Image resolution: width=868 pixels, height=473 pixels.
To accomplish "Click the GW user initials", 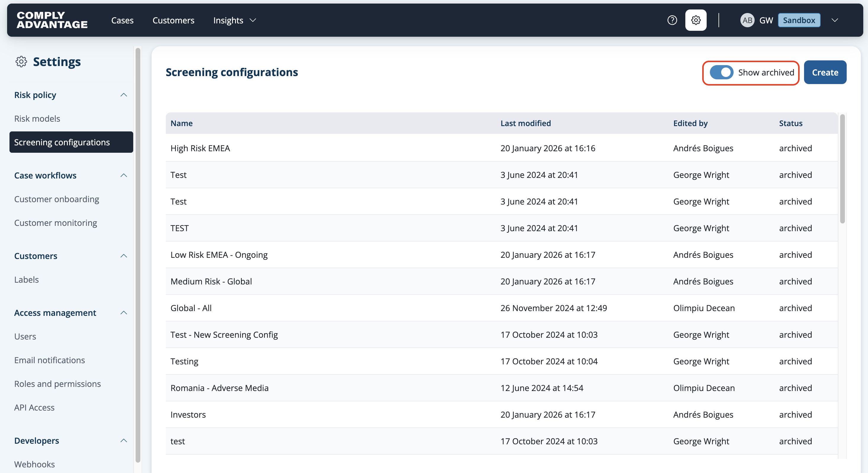I will [766, 20].
